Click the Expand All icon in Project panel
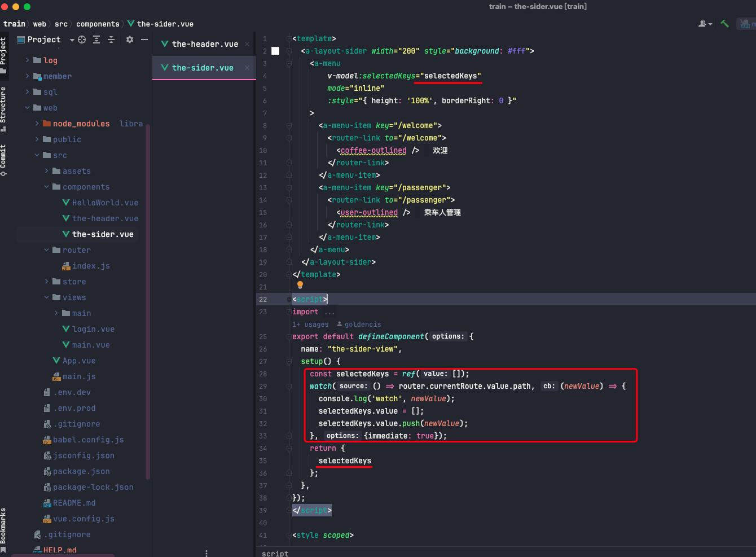The width and height of the screenshot is (756, 557). 96,40
